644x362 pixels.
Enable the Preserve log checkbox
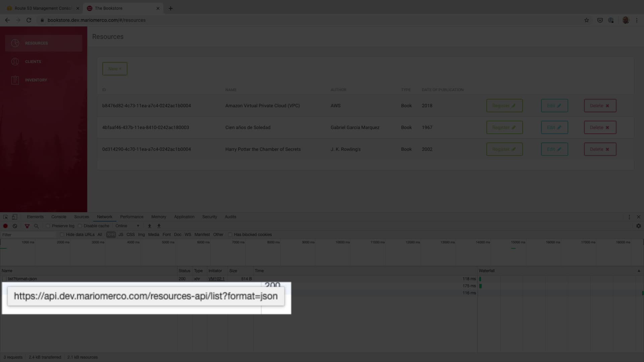coord(48,226)
